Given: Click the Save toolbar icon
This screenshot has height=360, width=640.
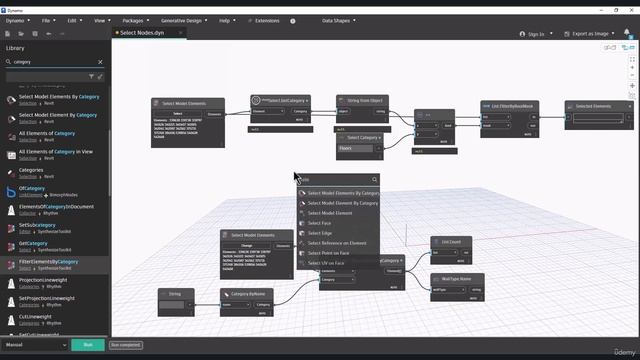Looking at the screenshot, I should pyautogui.click(x=35, y=34).
